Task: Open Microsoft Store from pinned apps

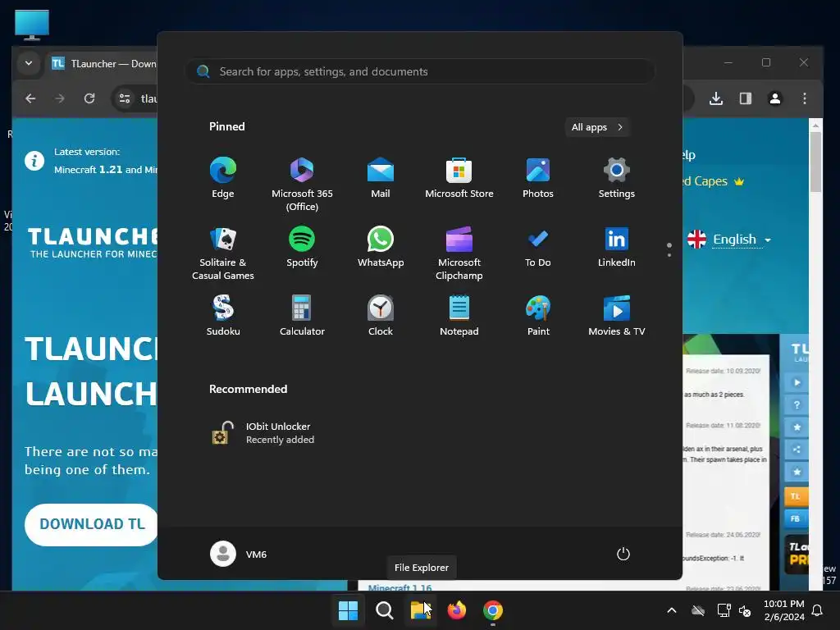Action: pyautogui.click(x=459, y=179)
